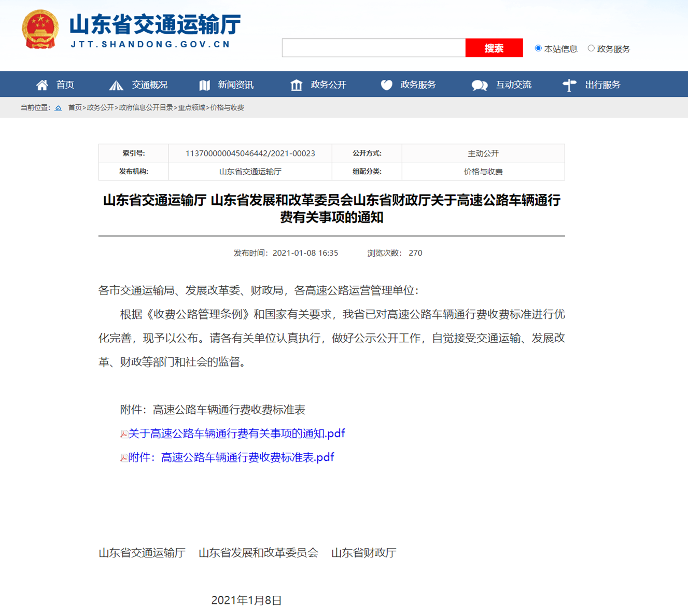Click the publish time 2021-01-08 16:35
Screen dimensions: 688x616
pyautogui.click(x=305, y=253)
